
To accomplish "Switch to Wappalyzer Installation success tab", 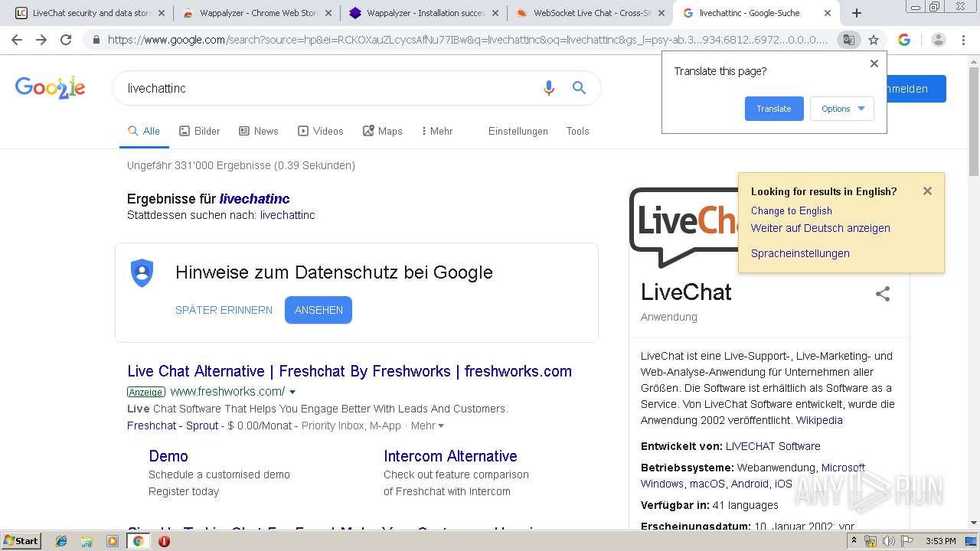I will (423, 13).
